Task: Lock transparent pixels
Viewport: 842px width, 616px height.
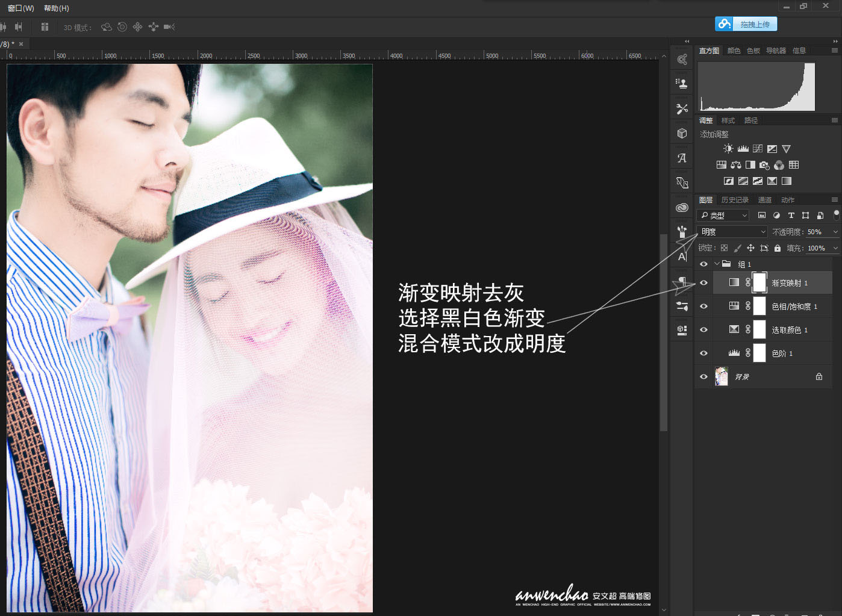Action: [724, 248]
